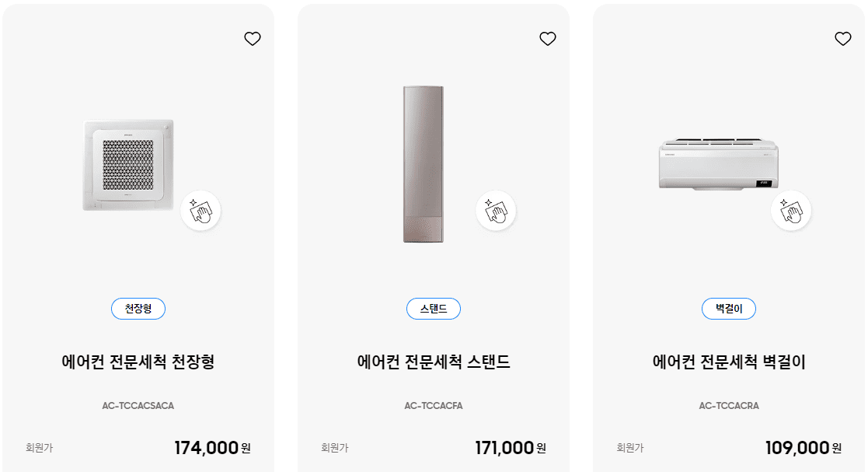This screenshot has width=868, height=472.
Task: Click model number AC-TCCACFA
Action: [434, 404]
